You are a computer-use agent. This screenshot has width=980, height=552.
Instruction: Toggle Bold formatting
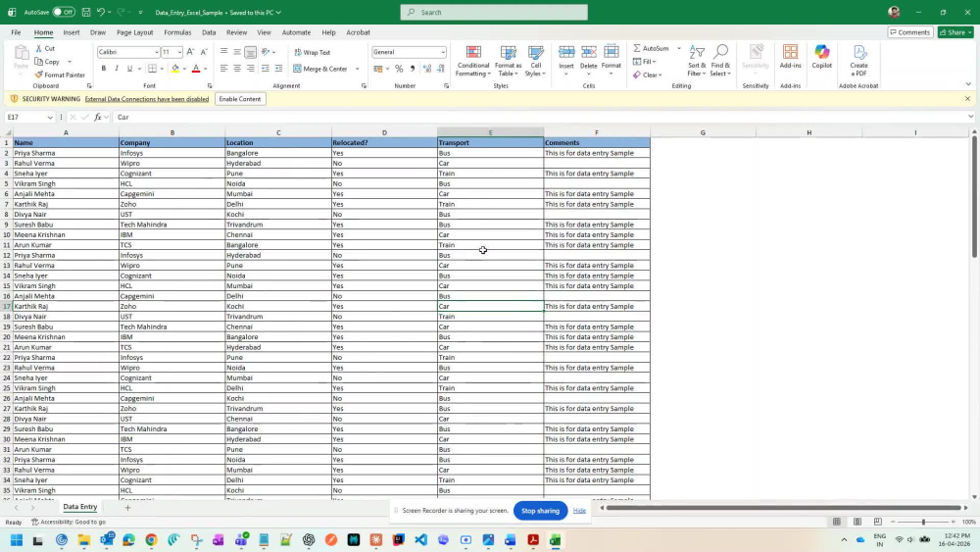point(103,69)
